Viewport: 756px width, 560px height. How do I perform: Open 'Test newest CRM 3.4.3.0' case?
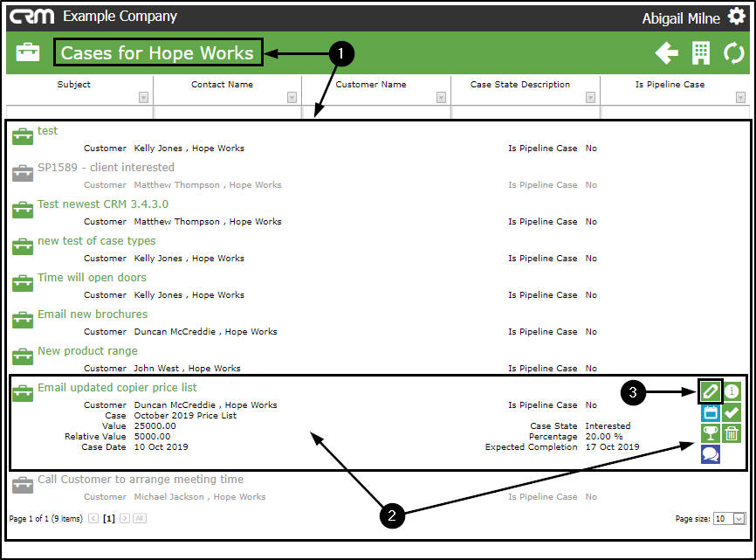pyautogui.click(x=103, y=204)
